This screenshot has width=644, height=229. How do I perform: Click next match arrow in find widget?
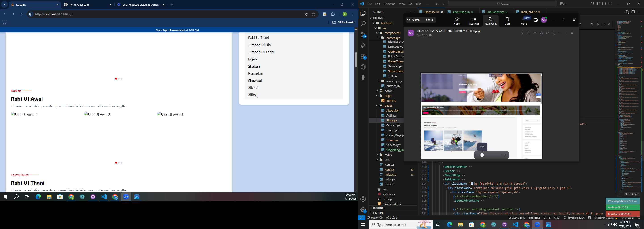click(x=597, y=24)
